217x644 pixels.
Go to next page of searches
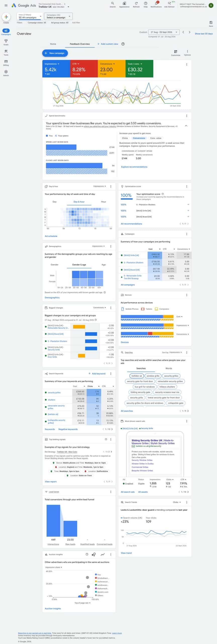188,411
